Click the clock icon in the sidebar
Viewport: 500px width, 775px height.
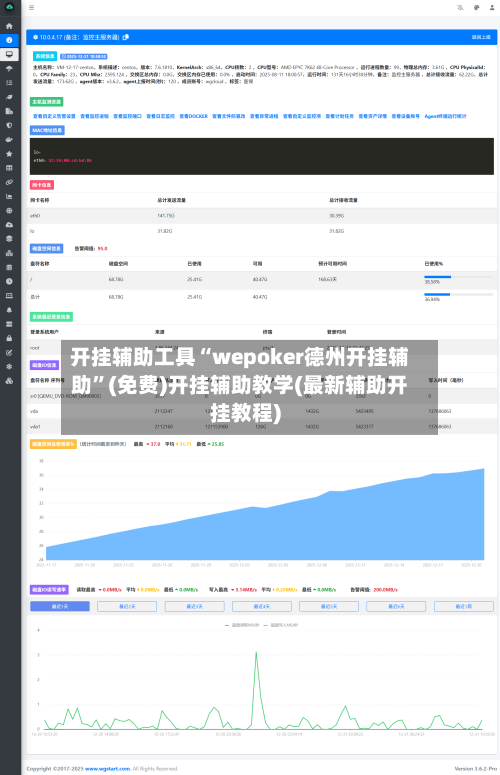(x=9, y=281)
